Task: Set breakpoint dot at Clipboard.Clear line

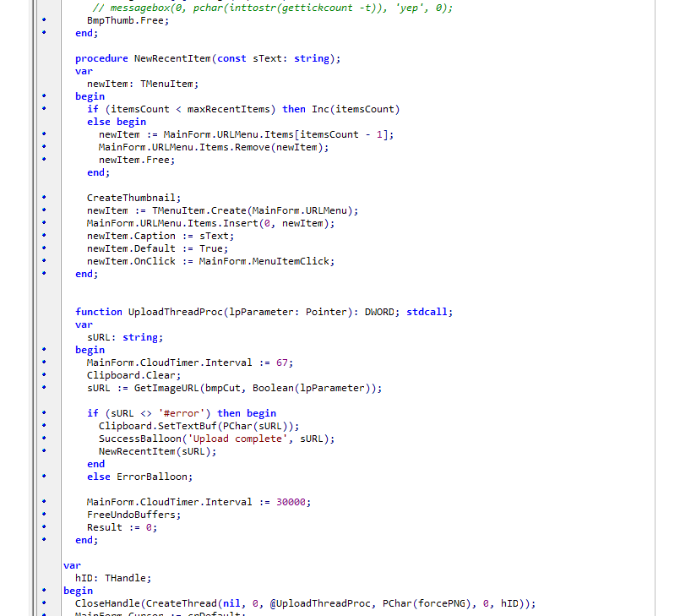Action: pos(44,374)
